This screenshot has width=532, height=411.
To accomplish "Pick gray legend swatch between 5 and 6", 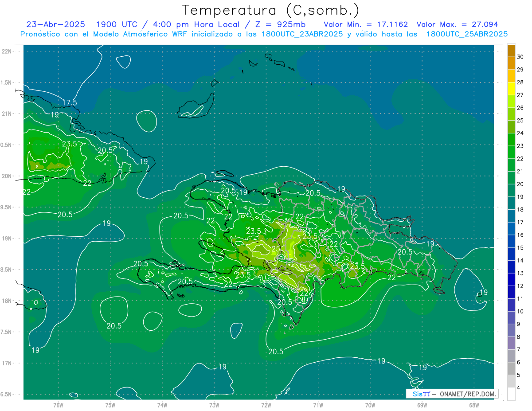I will [x=511, y=368].
